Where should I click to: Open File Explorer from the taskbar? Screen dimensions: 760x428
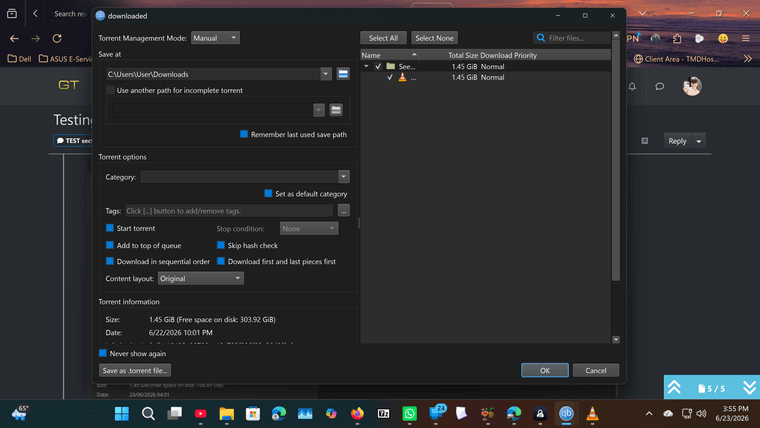coord(226,413)
